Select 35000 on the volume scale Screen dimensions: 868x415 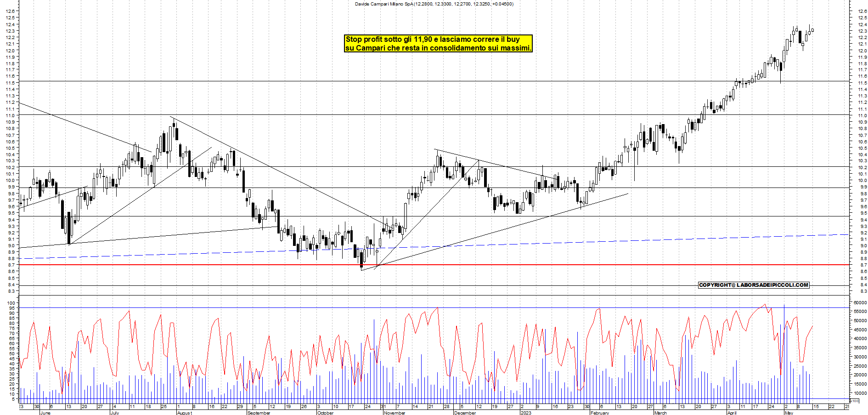coord(860,348)
